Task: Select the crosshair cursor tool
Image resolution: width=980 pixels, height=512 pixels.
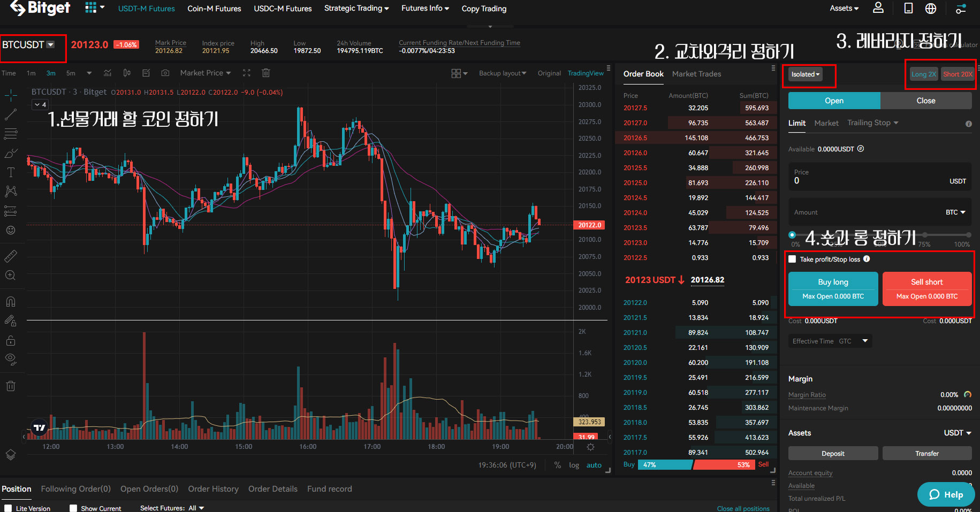Action: click(11, 96)
